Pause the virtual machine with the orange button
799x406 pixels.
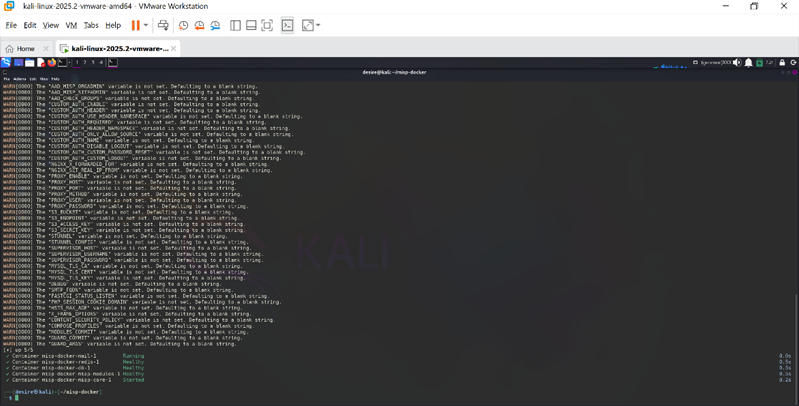(136, 25)
